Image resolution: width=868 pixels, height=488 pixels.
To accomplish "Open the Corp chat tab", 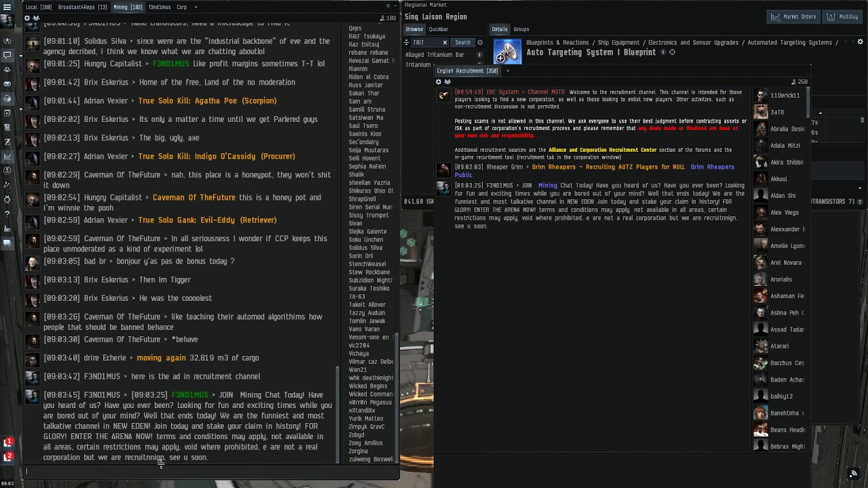I will (182, 7).
